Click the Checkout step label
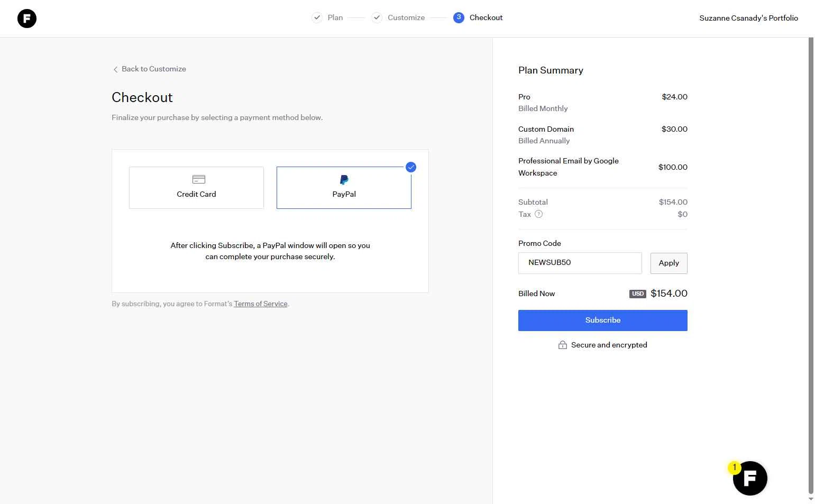This screenshot has height=504, width=815. [x=486, y=17]
